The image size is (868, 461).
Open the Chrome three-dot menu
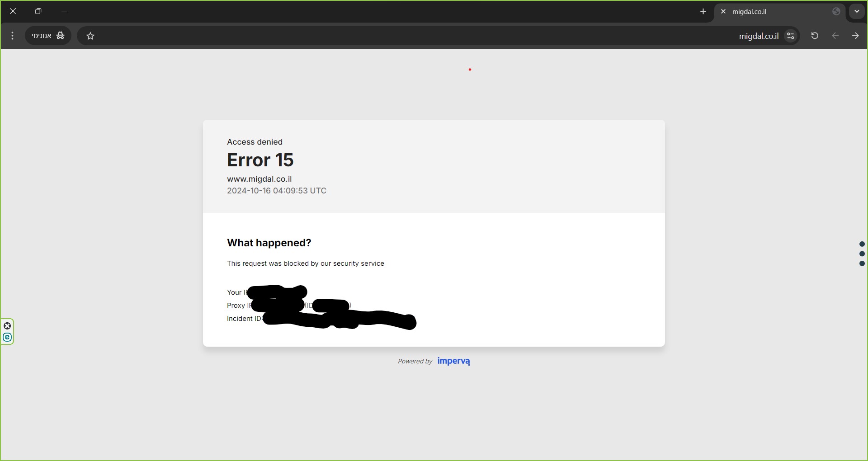click(x=13, y=36)
